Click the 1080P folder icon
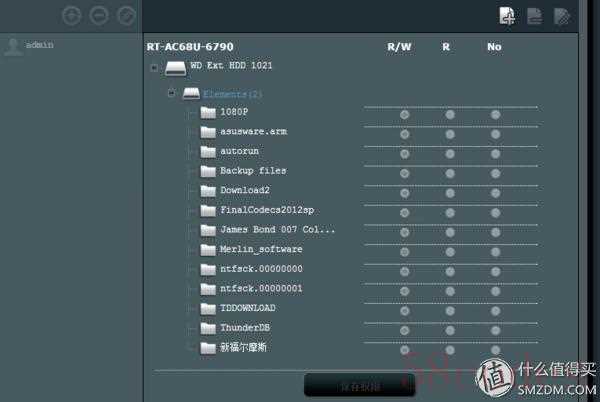This screenshot has height=402, width=600. point(208,112)
